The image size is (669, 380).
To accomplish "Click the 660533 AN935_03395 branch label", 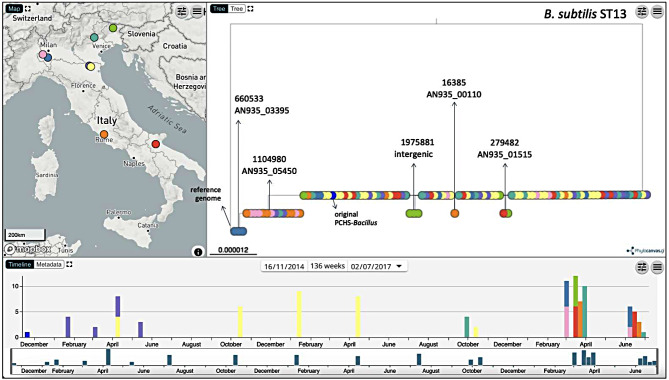I will click(x=262, y=104).
